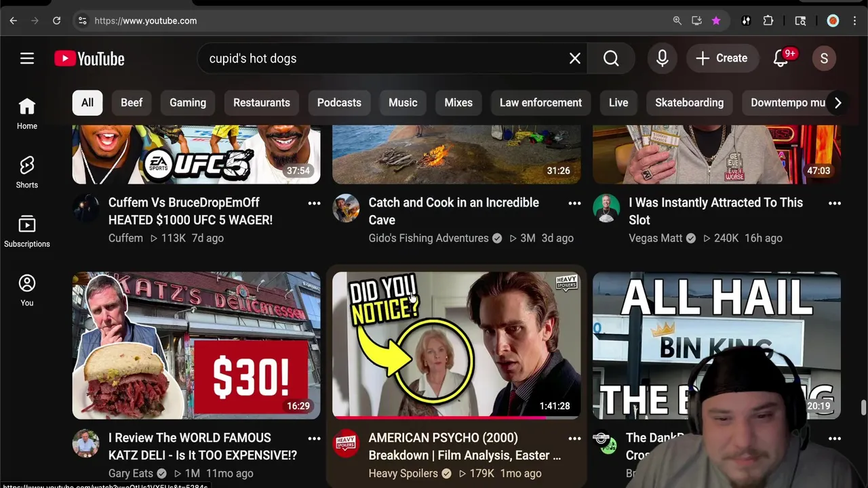
Task: Select the Beef filter chip
Action: pyautogui.click(x=132, y=102)
